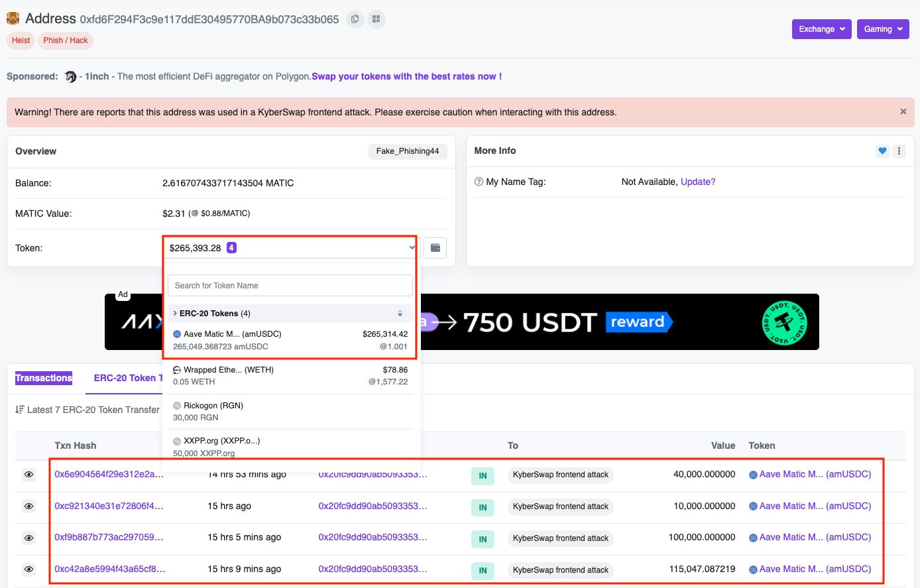Open the token holdings wallet icon

(x=435, y=248)
